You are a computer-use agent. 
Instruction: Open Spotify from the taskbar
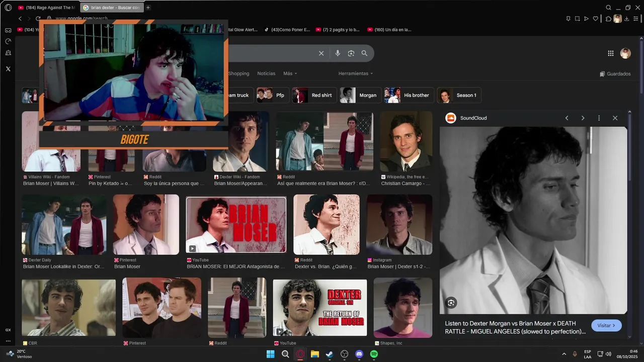pyautogui.click(x=374, y=354)
